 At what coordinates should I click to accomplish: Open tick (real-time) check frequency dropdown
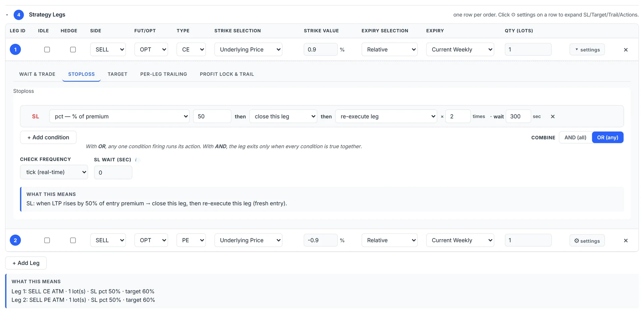pyautogui.click(x=54, y=172)
